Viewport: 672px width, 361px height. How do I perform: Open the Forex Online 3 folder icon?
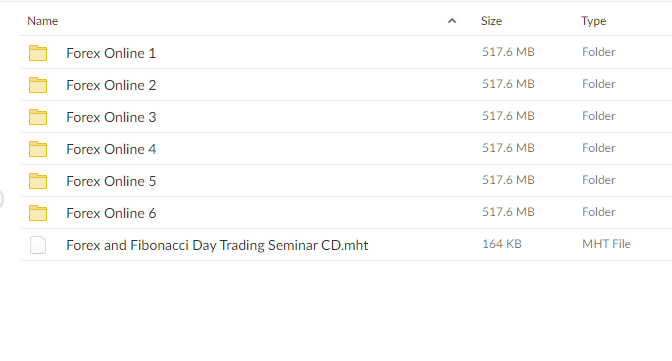(x=38, y=117)
